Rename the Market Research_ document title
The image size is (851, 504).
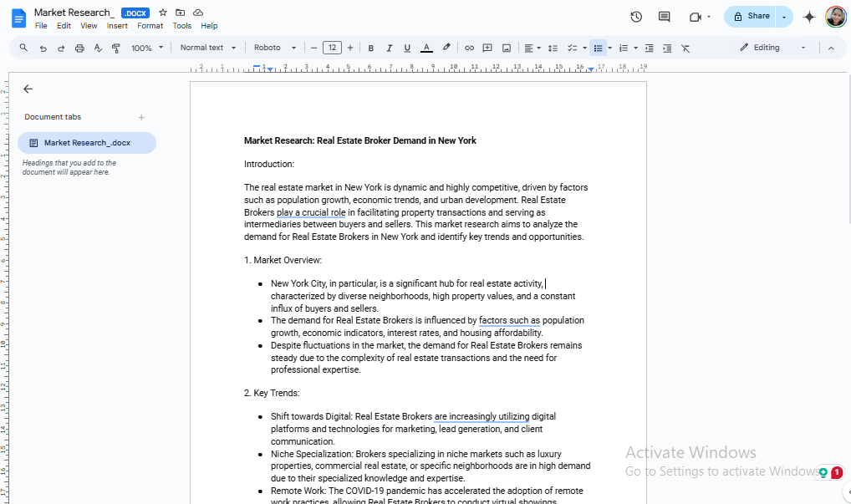coord(74,13)
